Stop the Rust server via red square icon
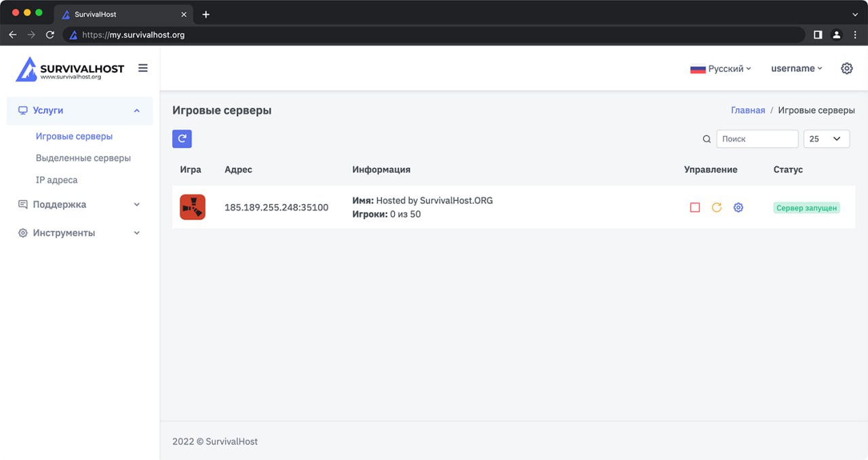The height and width of the screenshot is (460, 868). [694, 207]
